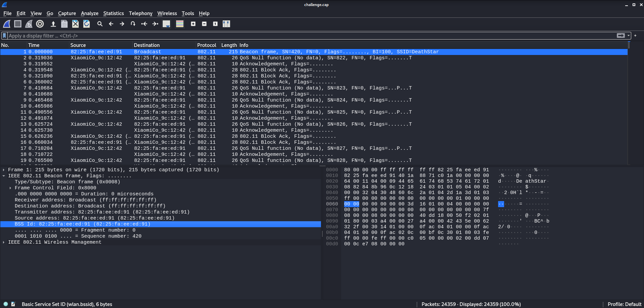Go to a specific packet icon
Screen dimensions: 644x308
(133, 24)
